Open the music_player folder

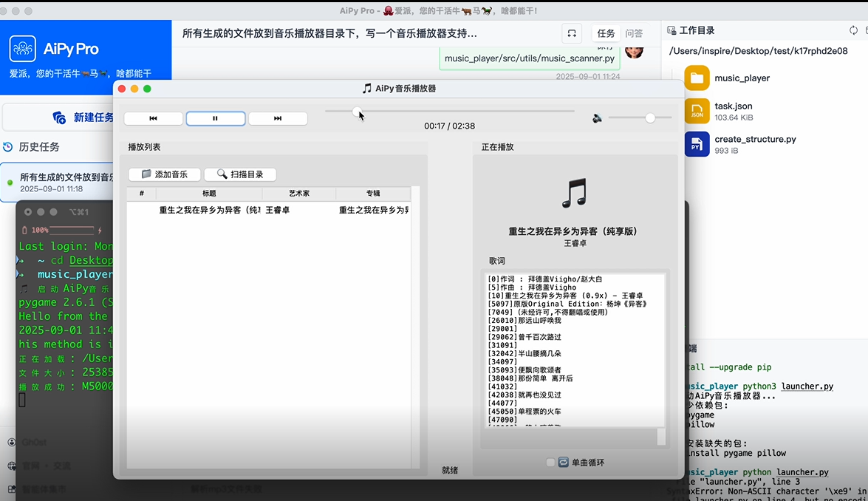click(742, 78)
